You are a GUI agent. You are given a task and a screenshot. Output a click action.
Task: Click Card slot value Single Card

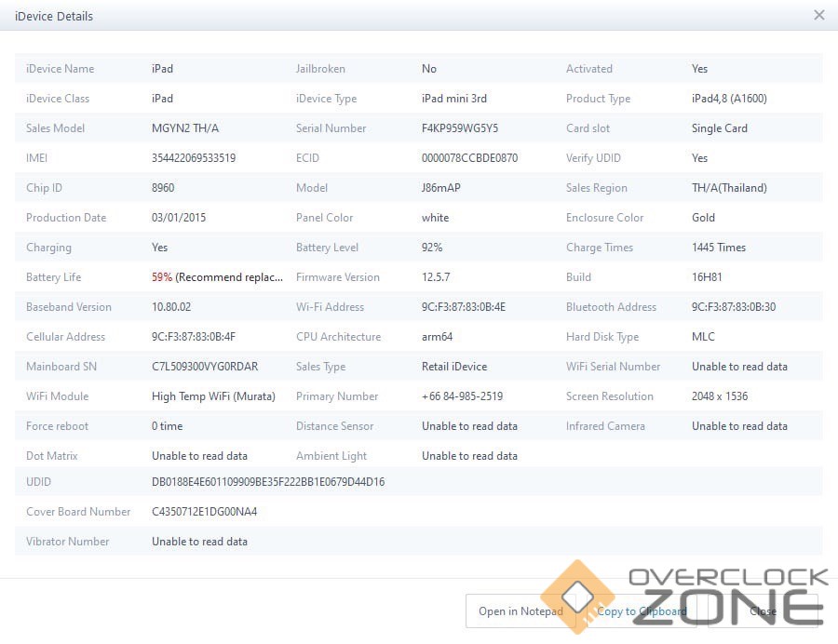click(720, 128)
